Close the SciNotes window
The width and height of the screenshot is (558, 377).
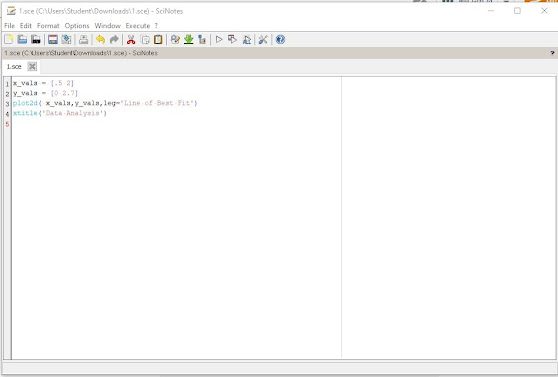544,11
